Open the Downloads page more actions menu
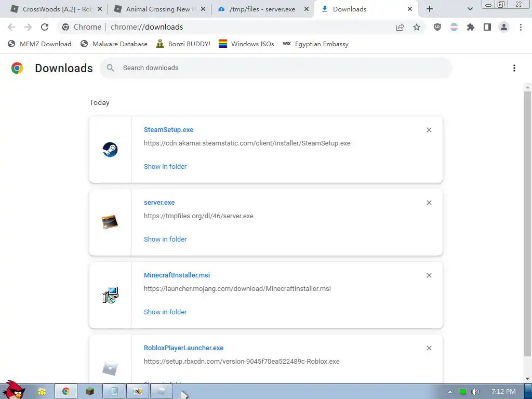 514,68
